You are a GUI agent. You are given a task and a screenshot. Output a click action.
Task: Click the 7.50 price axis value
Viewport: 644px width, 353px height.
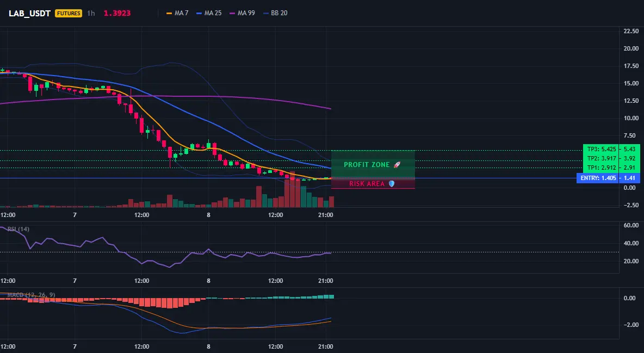[631, 135]
